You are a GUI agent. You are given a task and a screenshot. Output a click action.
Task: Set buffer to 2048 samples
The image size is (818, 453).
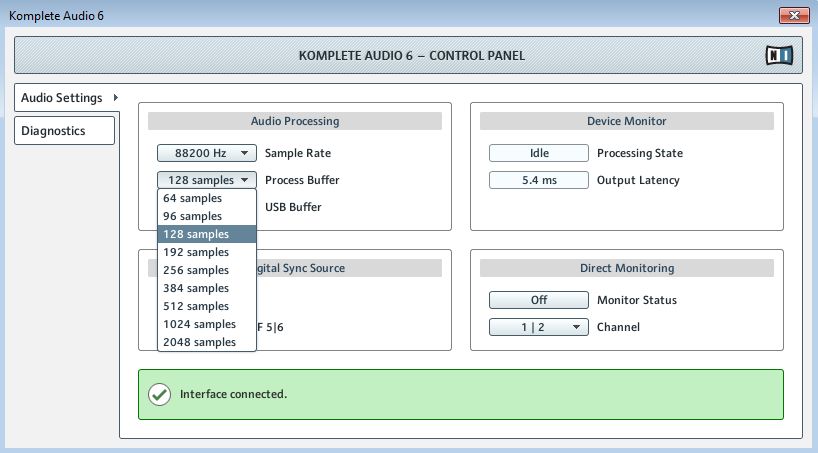click(207, 342)
